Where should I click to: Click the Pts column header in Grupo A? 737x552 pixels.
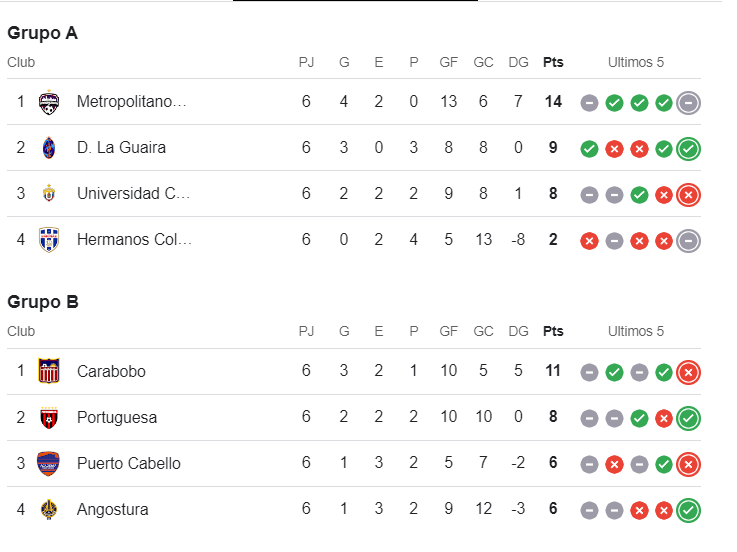point(553,62)
